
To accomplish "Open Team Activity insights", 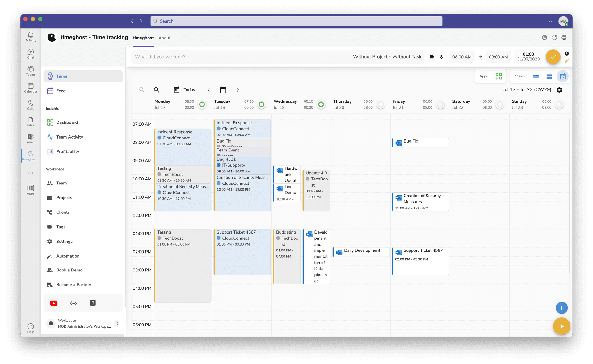I will click(x=69, y=137).
